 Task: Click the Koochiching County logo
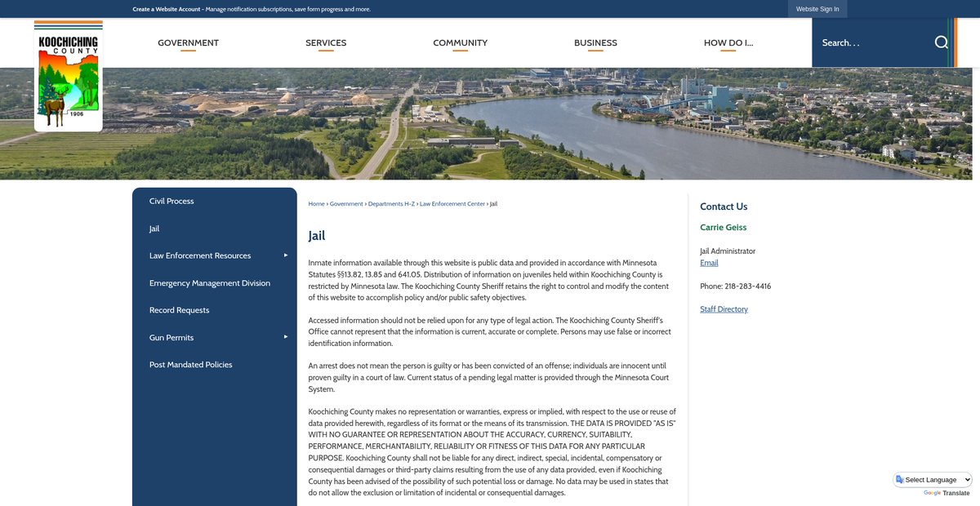coord(68,75)
